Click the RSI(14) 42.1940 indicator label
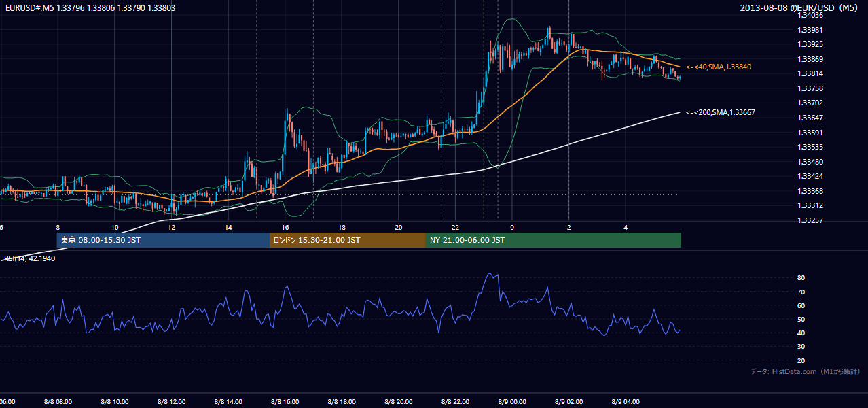This screenshot has height=408, width=868. tap(30, 258)
